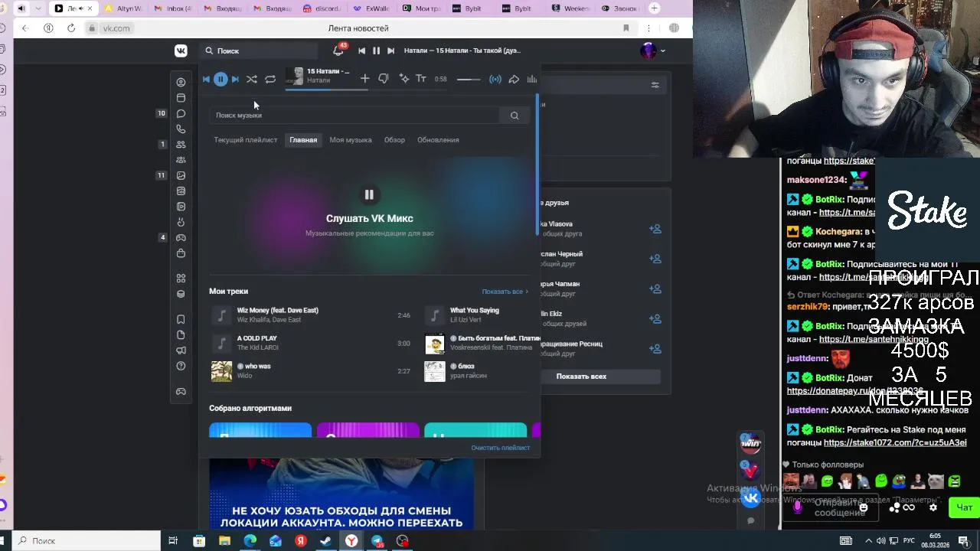Go to previous track from header bar

click(361, 51)
